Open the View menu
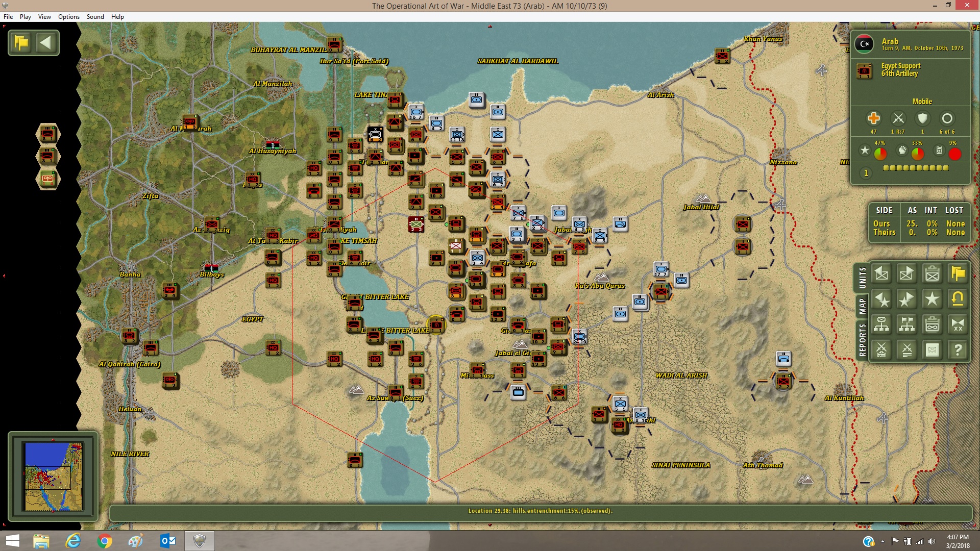 point(44,16)
